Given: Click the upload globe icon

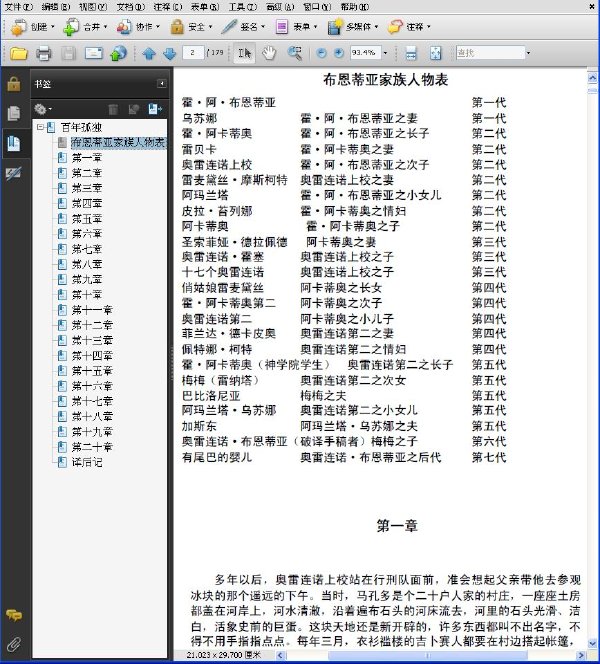Looking at the screenshot, I should click(x=118, y=53).
